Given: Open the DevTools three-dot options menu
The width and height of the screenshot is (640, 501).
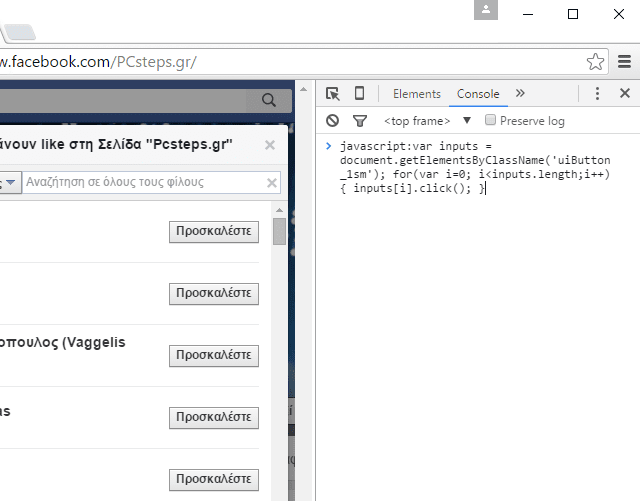Looking at the screenshot, I should 597,94.
